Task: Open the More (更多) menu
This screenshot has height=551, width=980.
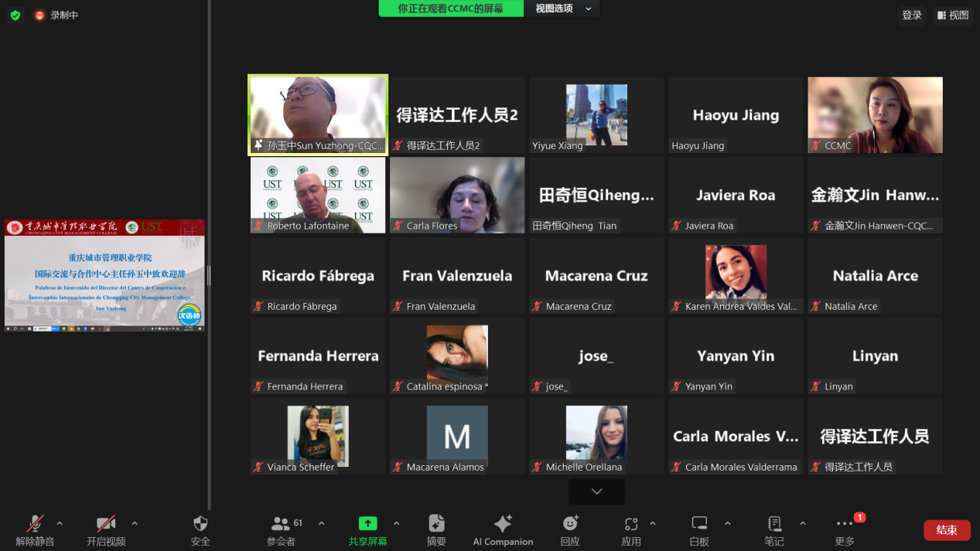Action: click(845, 524)
